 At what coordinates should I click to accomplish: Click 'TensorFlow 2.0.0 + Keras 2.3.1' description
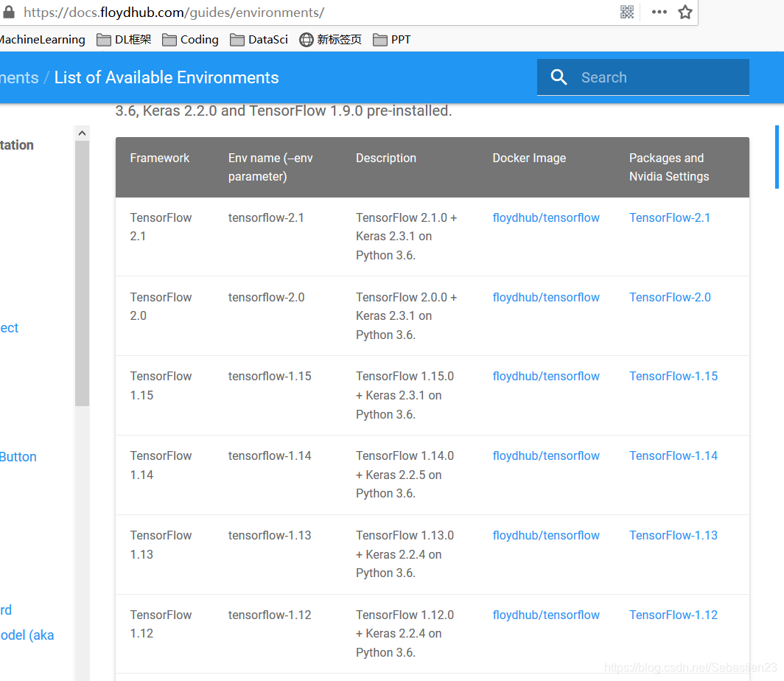coord(407,316)
